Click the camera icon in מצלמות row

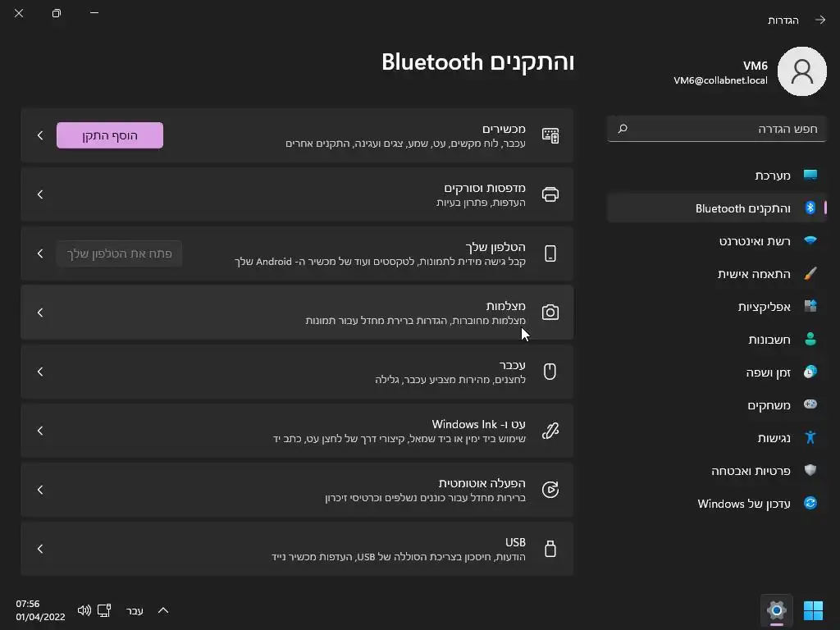[550, 313]
